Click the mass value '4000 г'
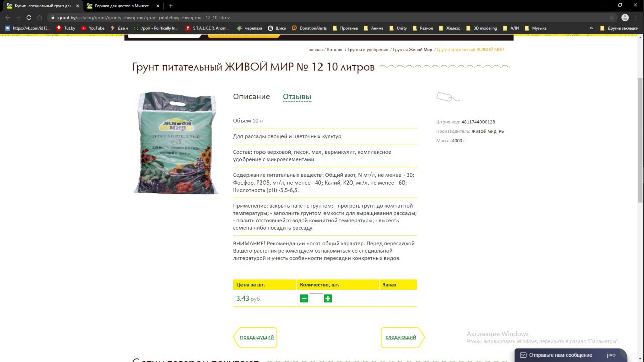644x362 pixels. [x=458, y=141]
